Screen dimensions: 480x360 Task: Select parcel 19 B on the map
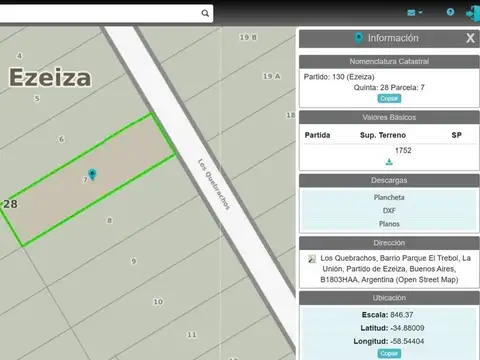[248, 37]
